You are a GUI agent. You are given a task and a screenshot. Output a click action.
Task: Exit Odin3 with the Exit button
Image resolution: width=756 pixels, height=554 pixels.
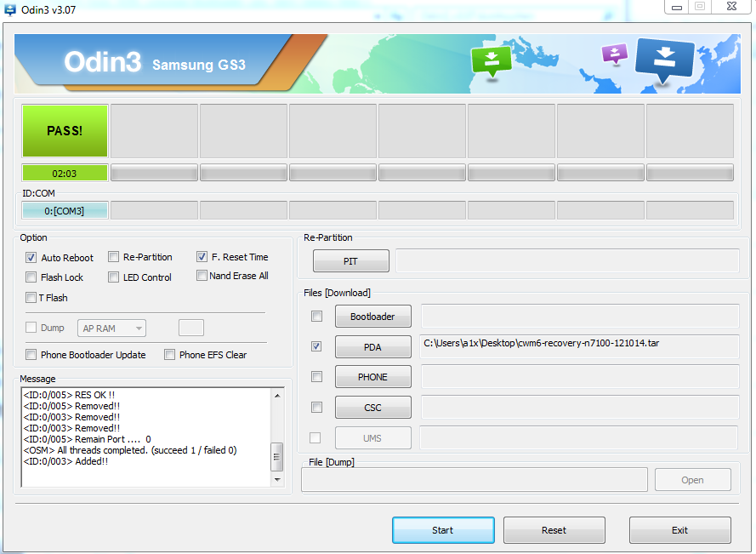(679, 530)
